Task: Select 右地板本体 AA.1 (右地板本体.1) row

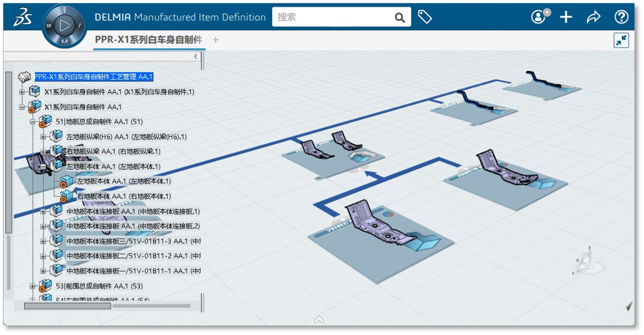Action: pyautogui.click(x=124, y=196)
